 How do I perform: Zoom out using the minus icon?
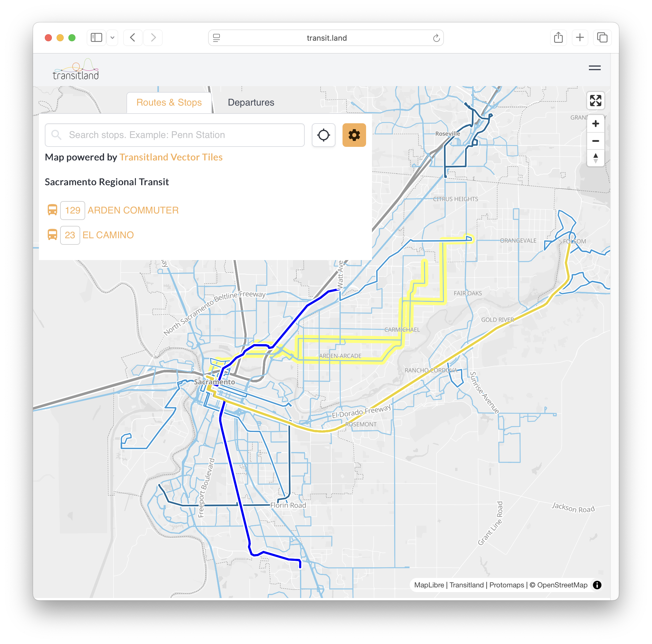pos(596,141)
